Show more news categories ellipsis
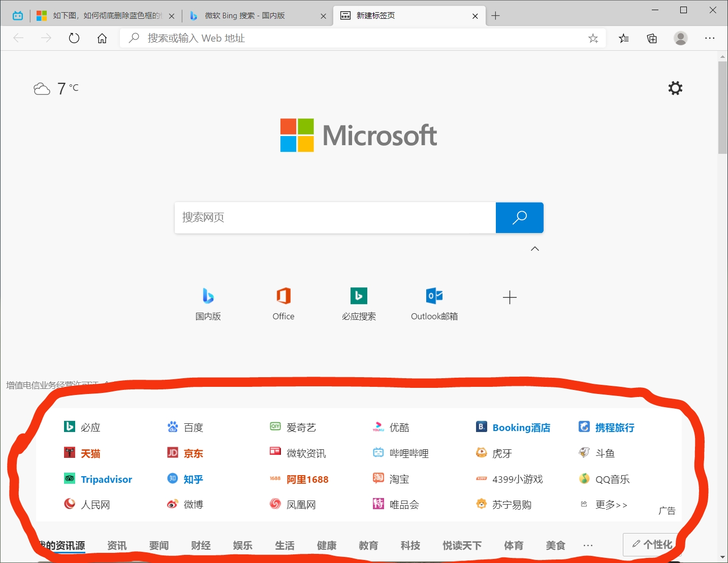Viewport: 728px width, 563px height. [x=588, y=545]
